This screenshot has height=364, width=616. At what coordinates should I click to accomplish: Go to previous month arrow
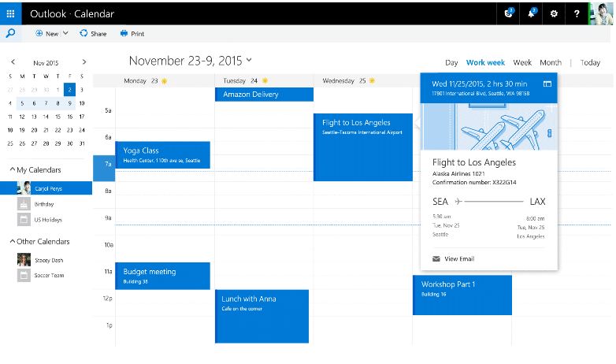point(13,61)
